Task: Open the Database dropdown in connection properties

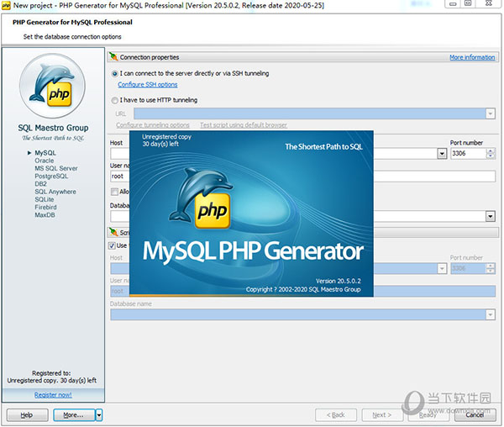Action: 491,216
